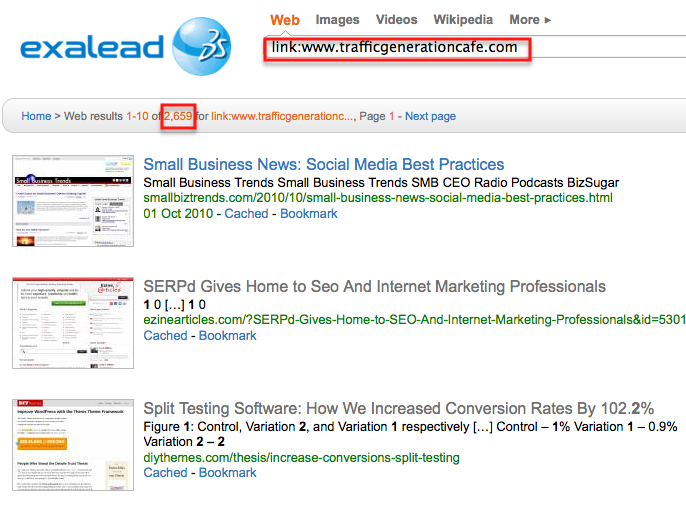Open the EzineArticles result thumbnail

pyautogui.click(x=73, y=323)
